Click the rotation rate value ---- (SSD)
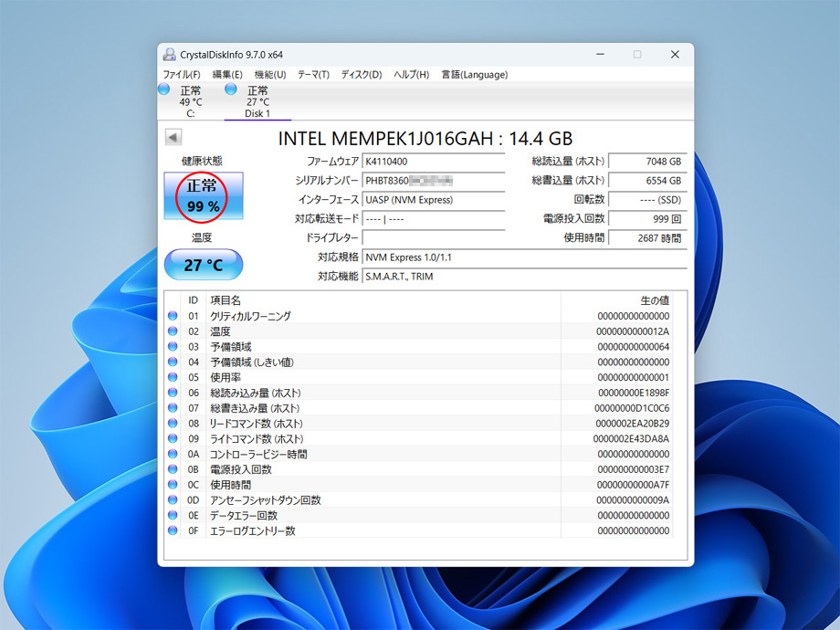 pos(647,200)
